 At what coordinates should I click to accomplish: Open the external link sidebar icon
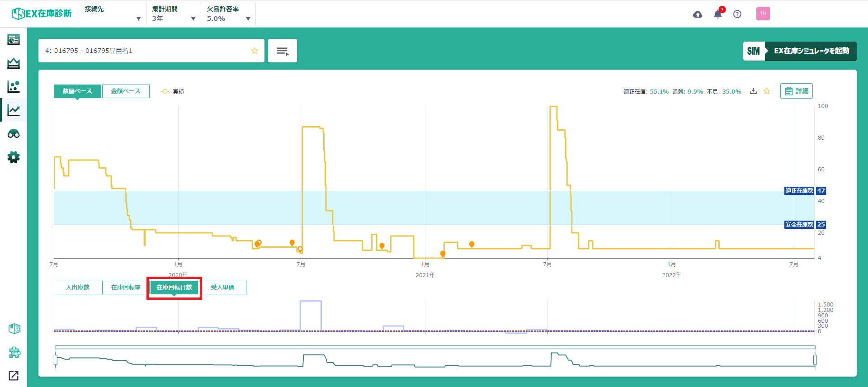(14, 376)
